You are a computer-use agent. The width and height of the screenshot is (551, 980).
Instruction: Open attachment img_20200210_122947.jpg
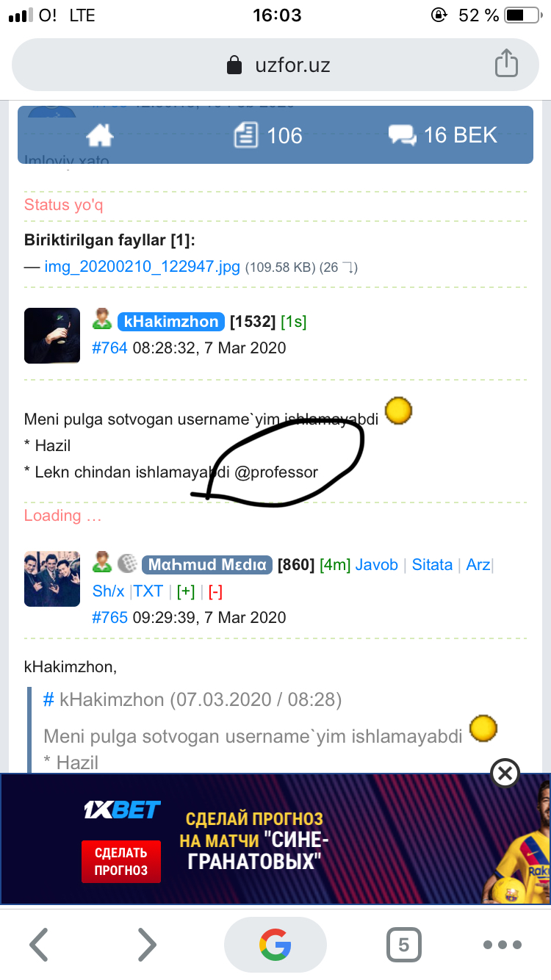pyautogui.click(x=143, y=267)
